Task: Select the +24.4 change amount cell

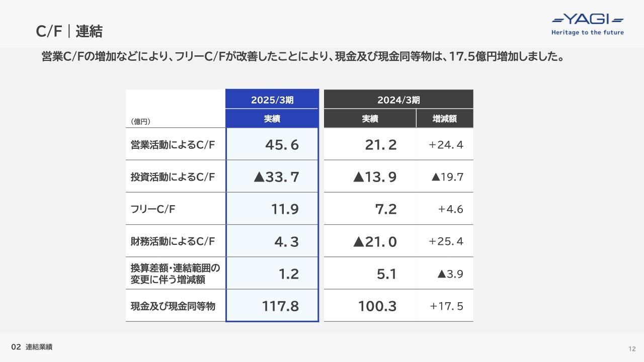Action: point(446,145)
